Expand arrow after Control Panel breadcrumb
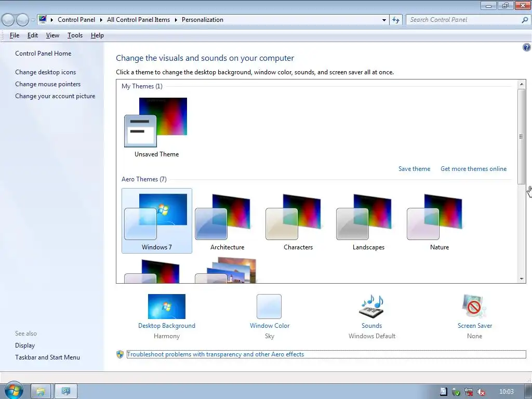 tap(101, 20)
